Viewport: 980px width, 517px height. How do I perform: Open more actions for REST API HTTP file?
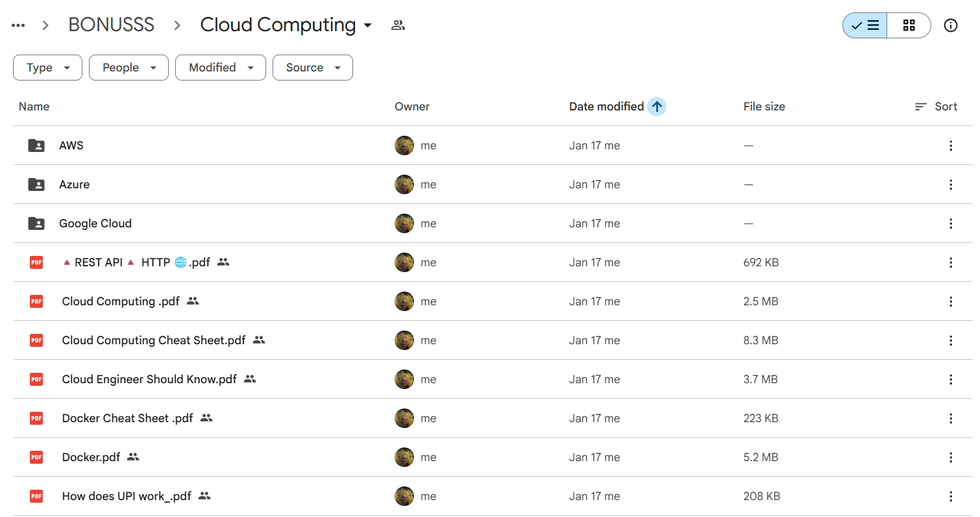point(951,262)
